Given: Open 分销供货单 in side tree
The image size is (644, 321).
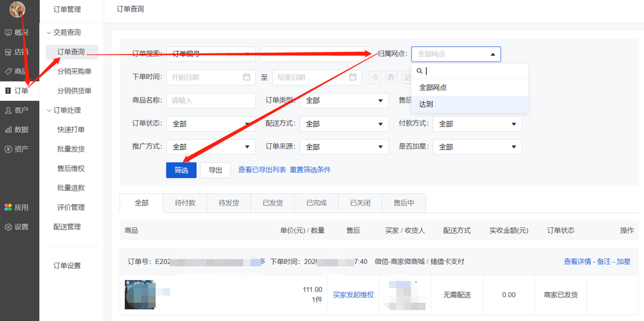Looking at the screenshot, I should (74, 91).
